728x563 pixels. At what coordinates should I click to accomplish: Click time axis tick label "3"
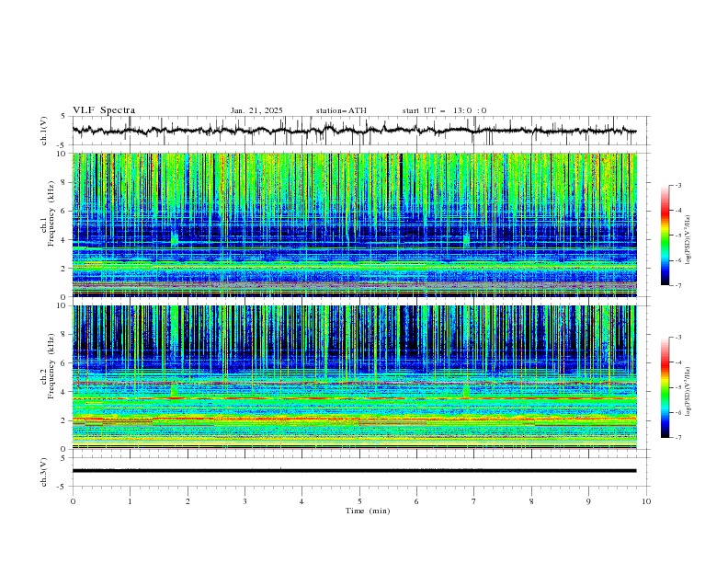click(x=245, y=501)
